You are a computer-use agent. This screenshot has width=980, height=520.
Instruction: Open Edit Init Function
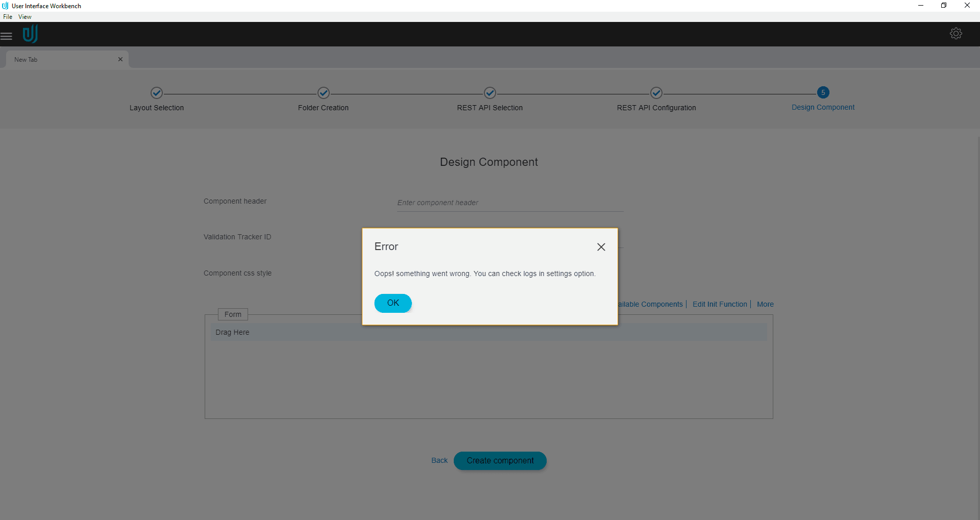719,304
